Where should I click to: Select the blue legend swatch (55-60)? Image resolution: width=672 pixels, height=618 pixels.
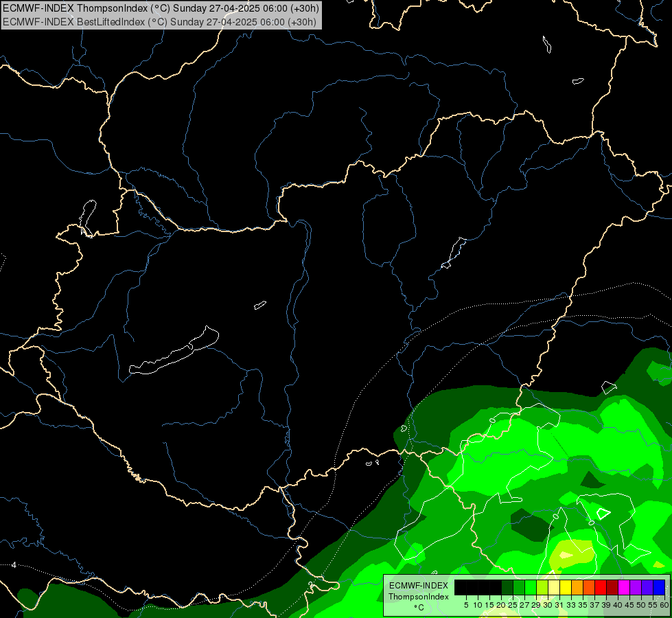pos(660,588)
